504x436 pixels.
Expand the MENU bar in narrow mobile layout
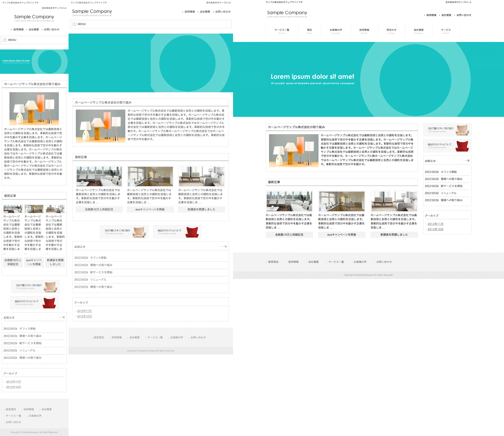coord(34,40)
